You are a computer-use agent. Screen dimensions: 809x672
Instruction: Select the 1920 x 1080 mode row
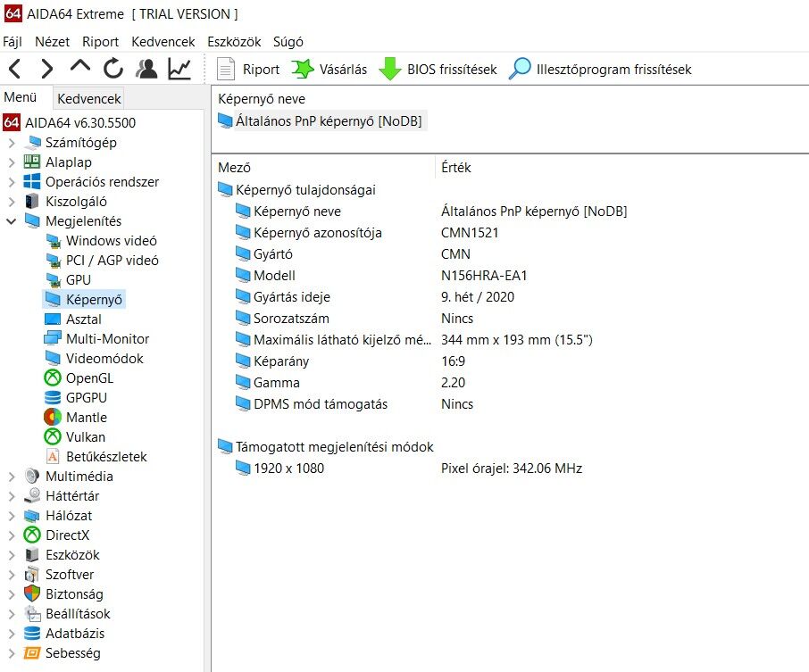tap(409, 469)
